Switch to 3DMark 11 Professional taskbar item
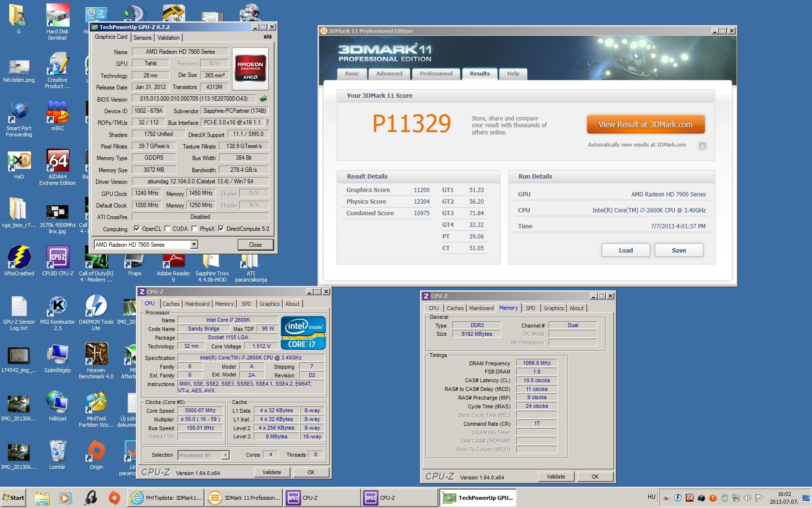This screenshot has height=508, width=812. [245, 498]
